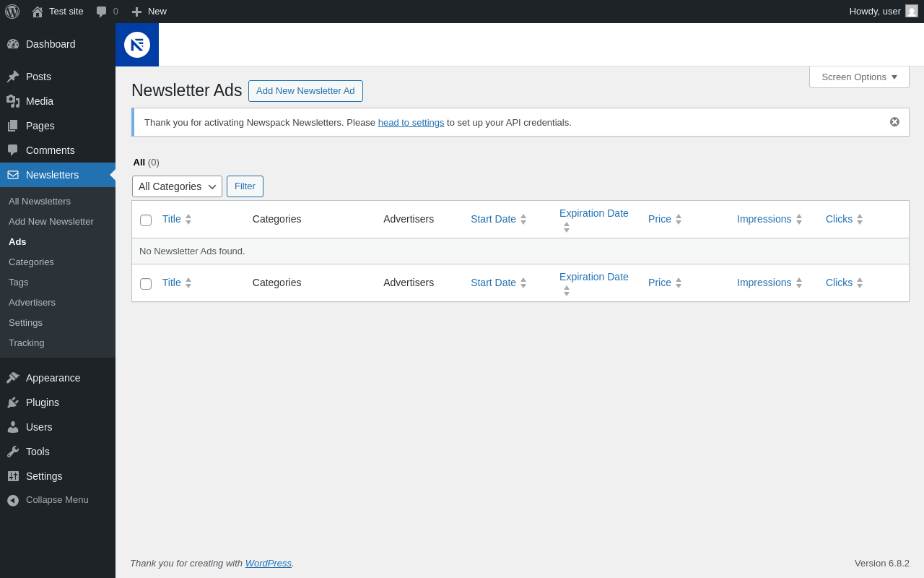Click the Collapse Menu arrow icon

13,500
